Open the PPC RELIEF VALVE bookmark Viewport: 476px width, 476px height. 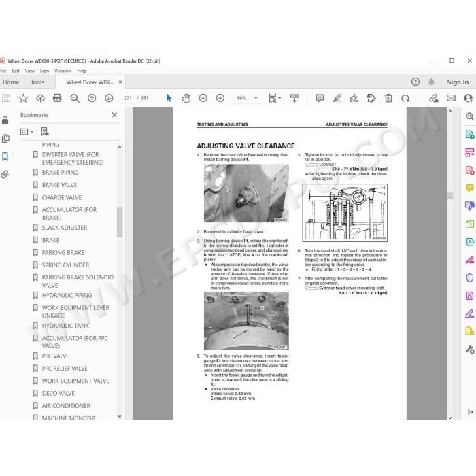pos(65,369)
